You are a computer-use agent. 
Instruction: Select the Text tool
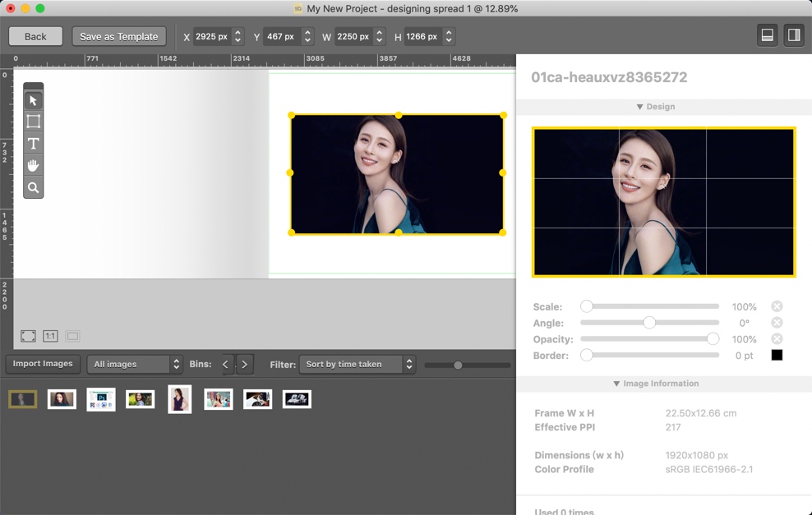point(33,144)
